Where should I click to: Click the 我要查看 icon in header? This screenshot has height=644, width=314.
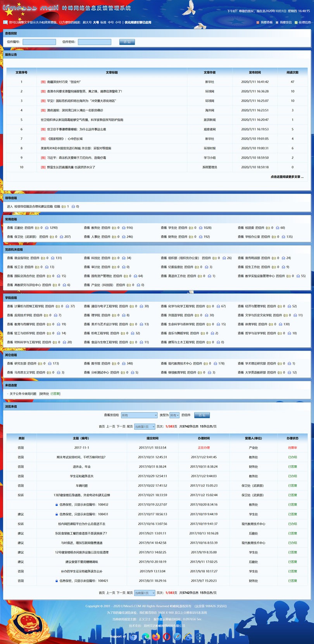coord(258,22)
